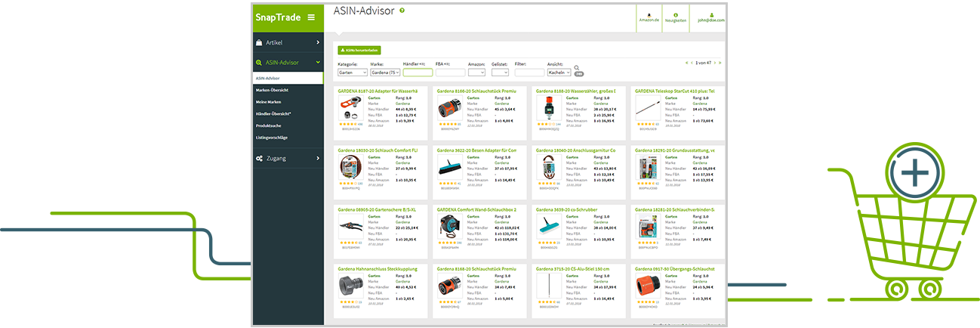Viewport: 980px width, 328px height.
Task: Open the Neuigkeiten news panel
Action: [676, 17]
